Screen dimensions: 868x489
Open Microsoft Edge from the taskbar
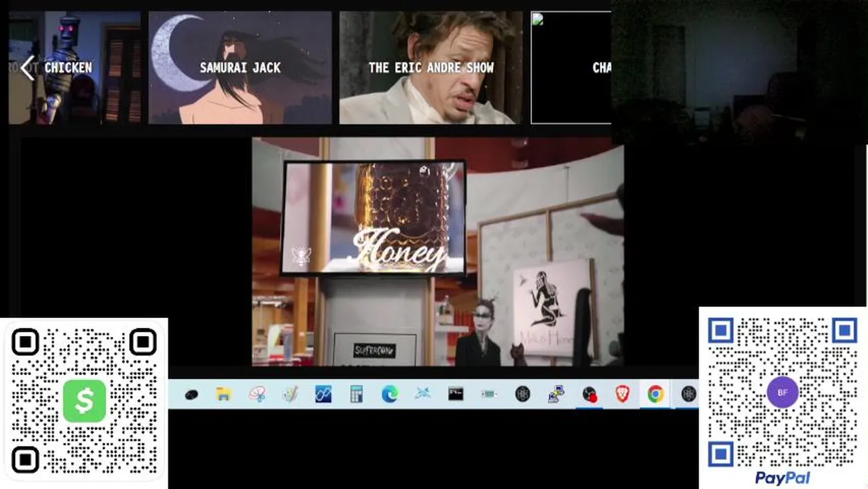390,394
